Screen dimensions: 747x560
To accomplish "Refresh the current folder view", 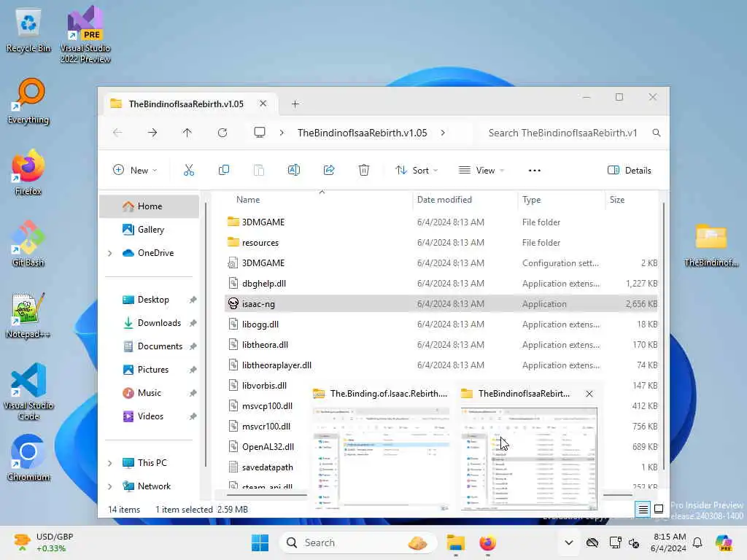I will (222, 133).
